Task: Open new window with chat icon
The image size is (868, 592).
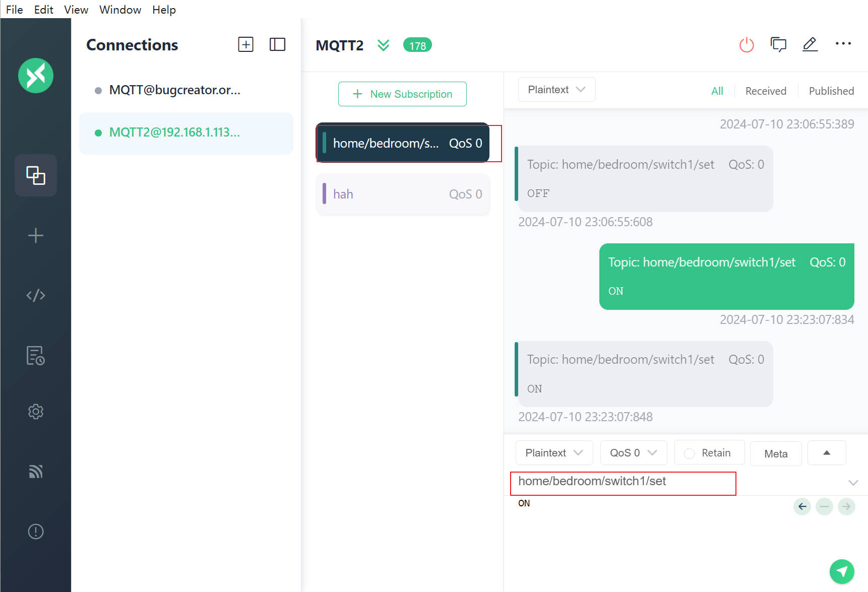Action: (778, 45)
